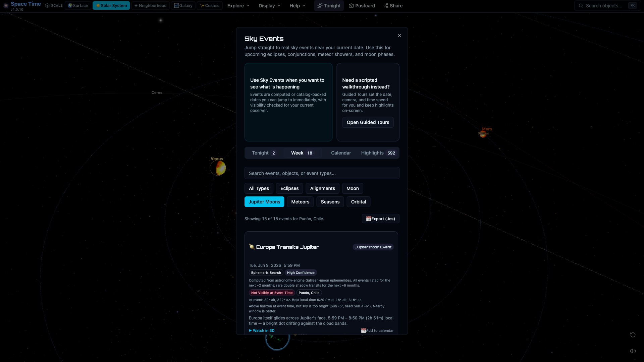Filter by All Types
Viewport: 644px width, 362px height.
click(259, 188)
